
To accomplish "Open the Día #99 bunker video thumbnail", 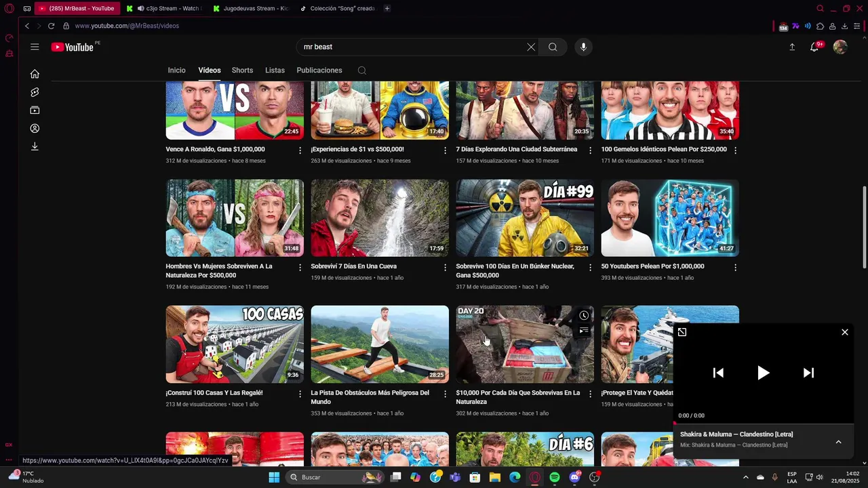I will point(525,218).
